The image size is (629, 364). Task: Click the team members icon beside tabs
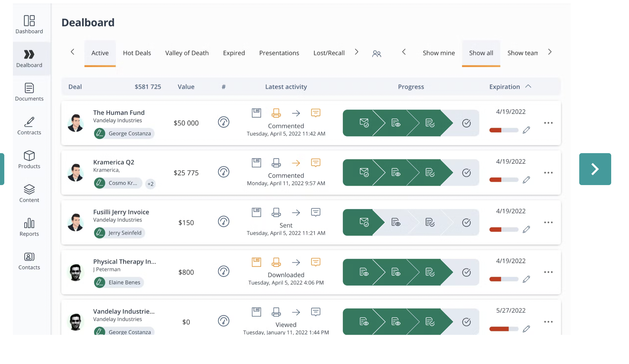377,54
